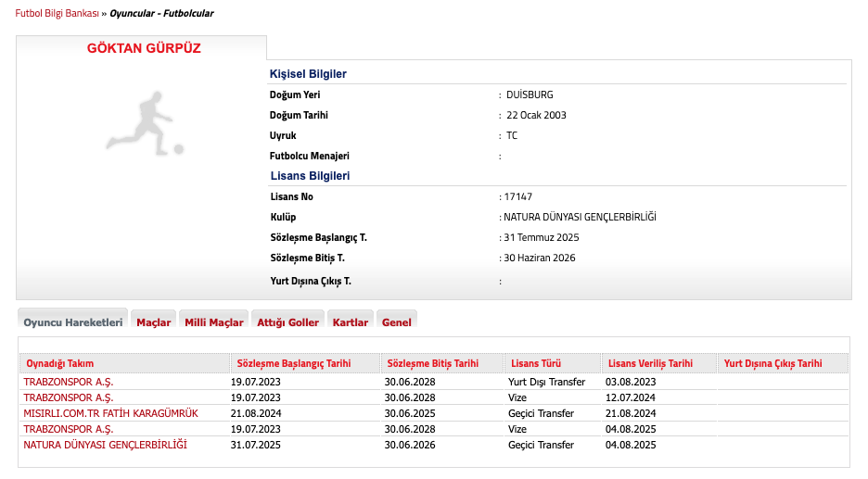Select the birth date 22 Ocak 2003

coord(536,115)
